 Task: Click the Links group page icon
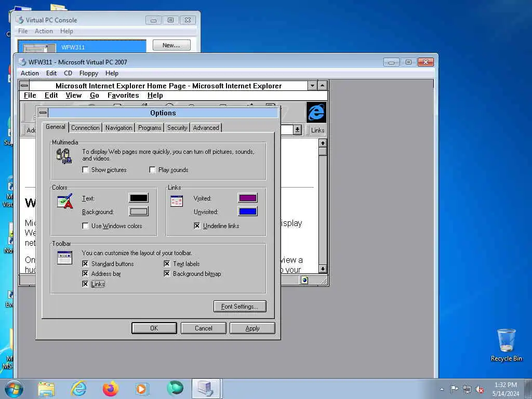(x=177, y=201)
